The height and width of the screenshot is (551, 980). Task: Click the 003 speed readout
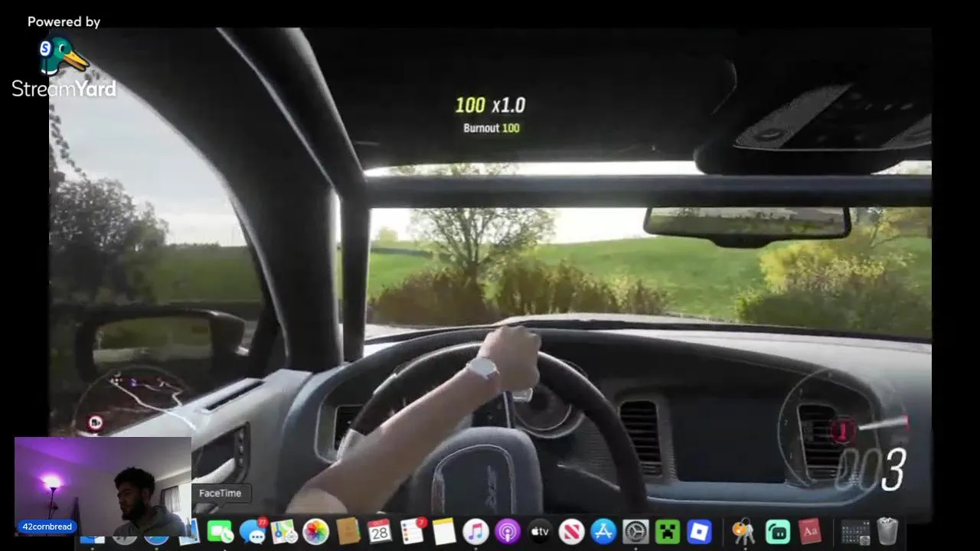pos(871,470)
